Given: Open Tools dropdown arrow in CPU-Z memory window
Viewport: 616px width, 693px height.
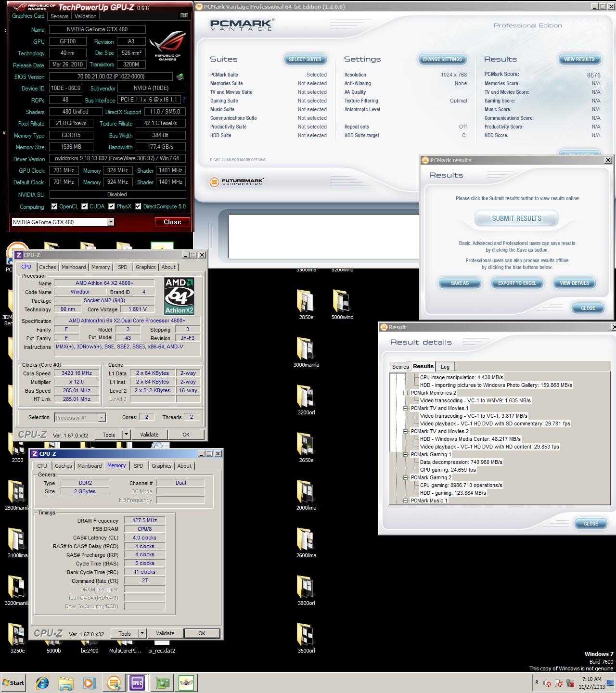Looking at the screenshot, I should coord(142,633).
